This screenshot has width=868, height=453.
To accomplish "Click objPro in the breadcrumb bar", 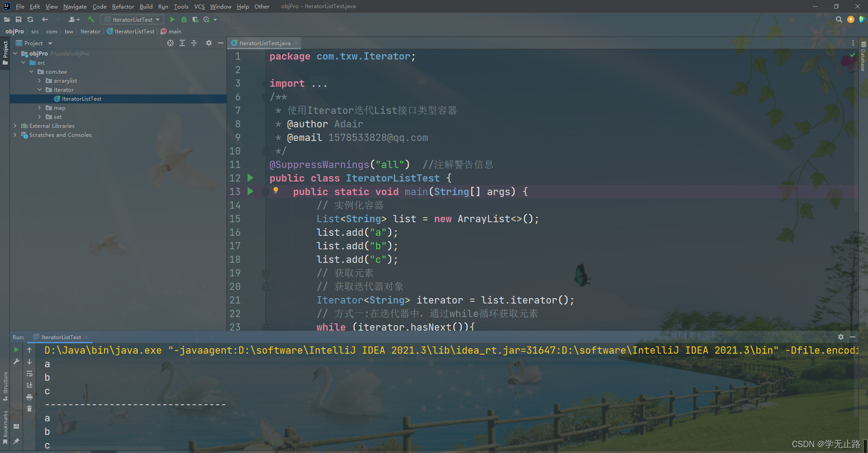I will point(14,31).
